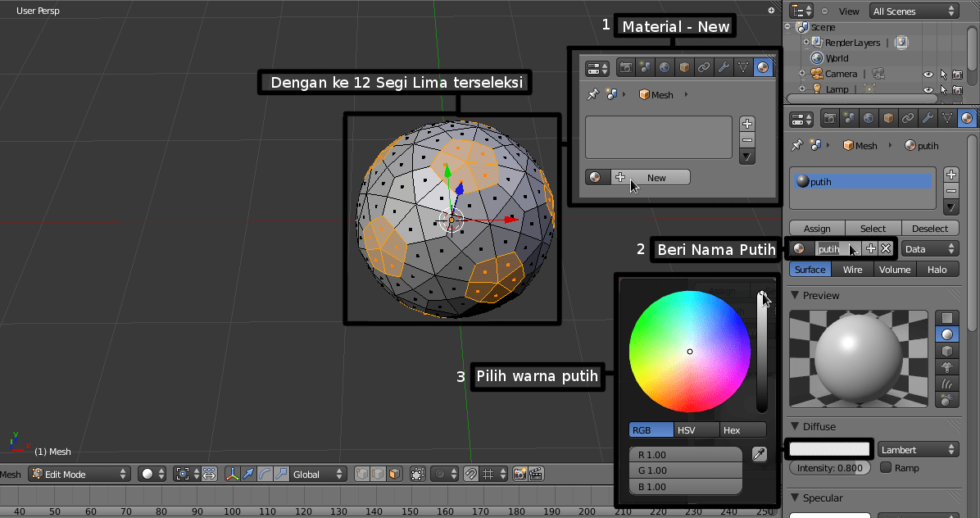
Task: Click OpenGL render animation clapper icon
Action: pos(536,475)
